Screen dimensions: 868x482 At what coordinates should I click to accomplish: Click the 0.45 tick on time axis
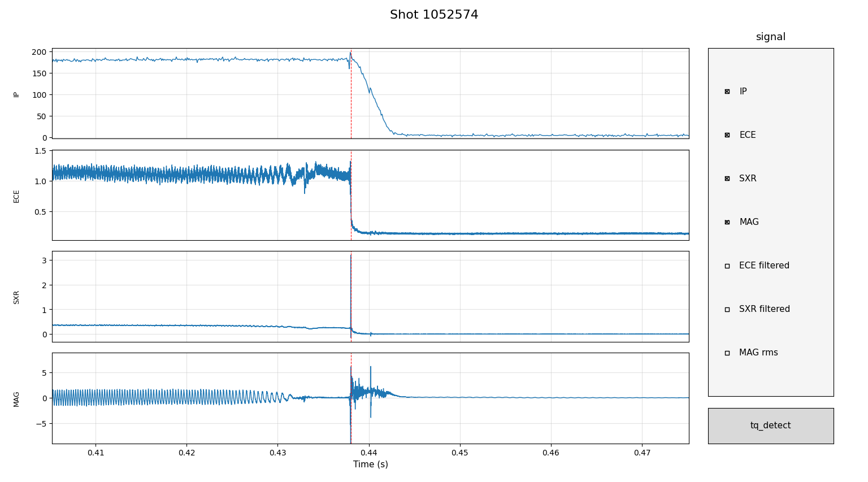click(460, 453)
